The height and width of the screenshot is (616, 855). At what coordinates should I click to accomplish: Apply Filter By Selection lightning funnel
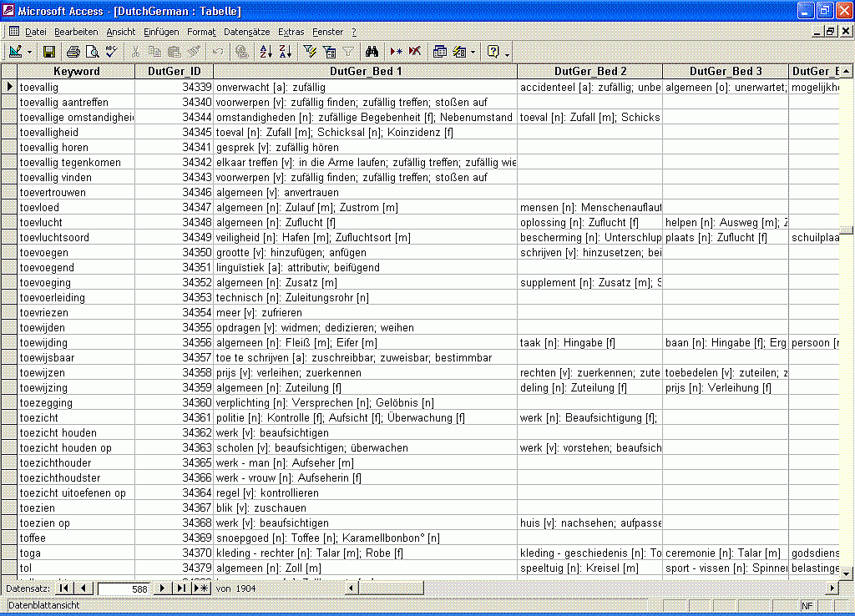coord(310,52)
